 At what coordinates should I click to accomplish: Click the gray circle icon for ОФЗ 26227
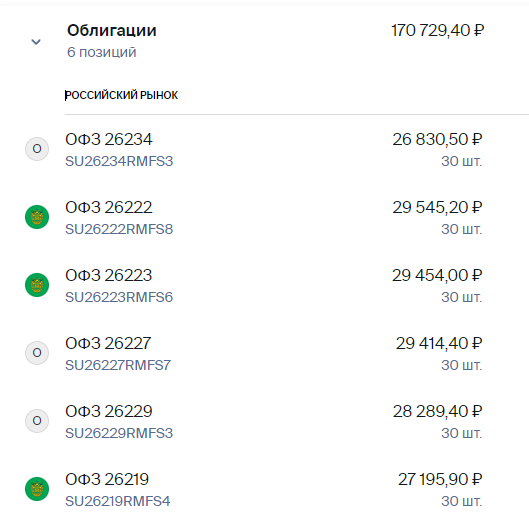click(37, 353)
